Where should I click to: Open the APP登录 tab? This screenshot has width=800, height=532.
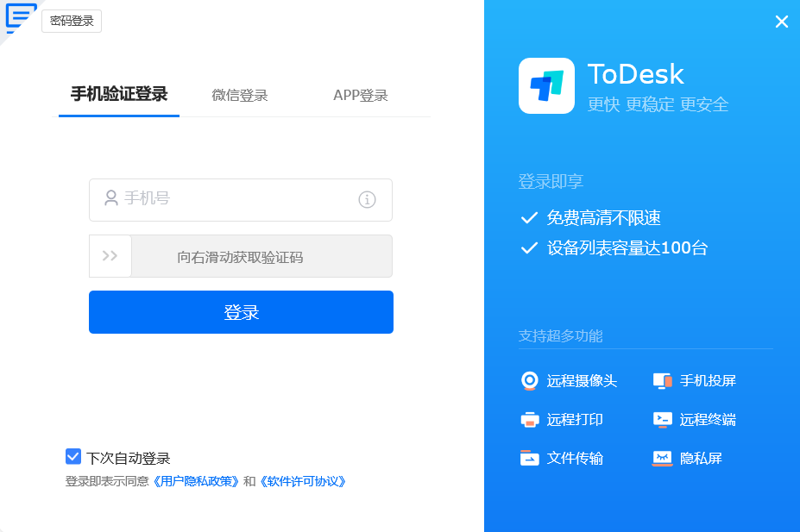360,96
